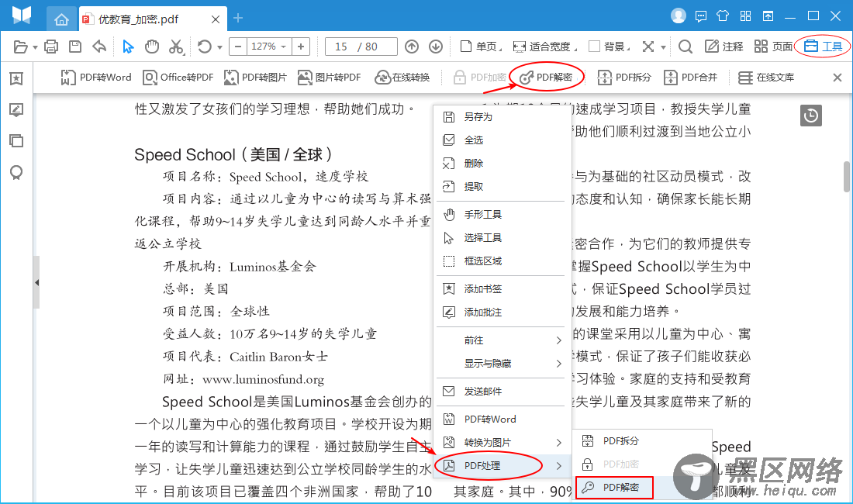853x504 pixels.
Task: Click PDF拆分 in the tools toolbar
Action: tap(624, 78)
